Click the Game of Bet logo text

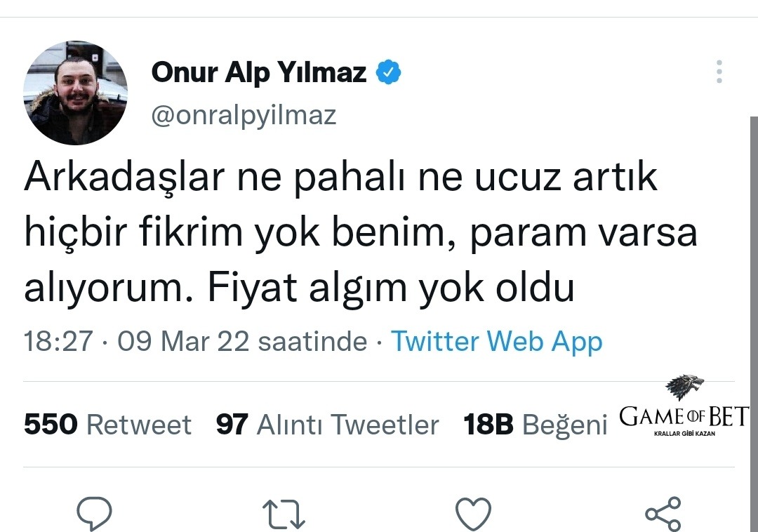click(x=684, y=417)
